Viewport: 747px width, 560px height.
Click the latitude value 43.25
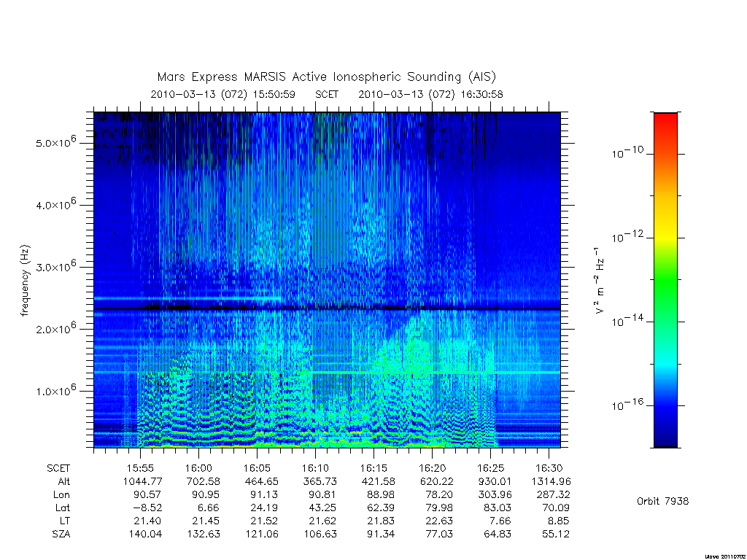(x=322, y=508)
